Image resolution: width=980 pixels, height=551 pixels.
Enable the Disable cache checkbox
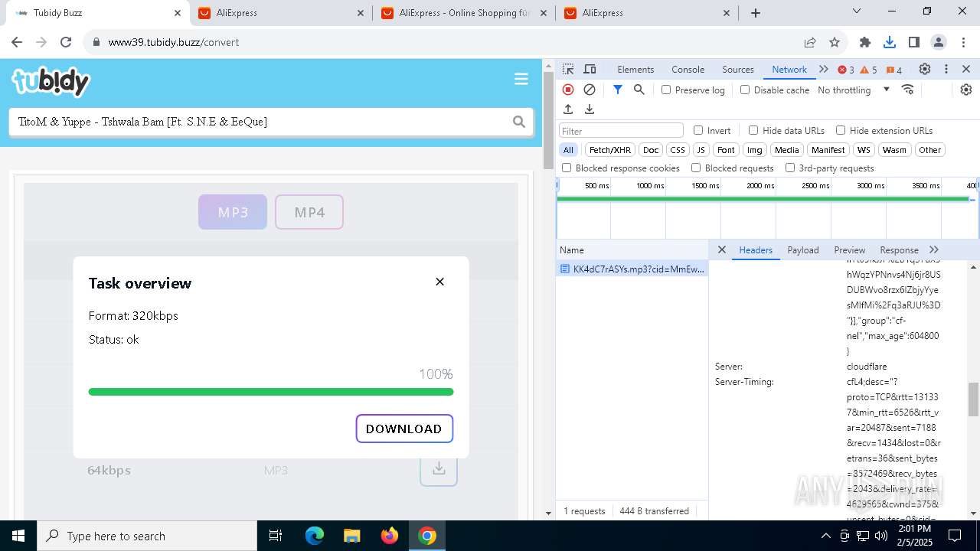(x=745, y=90)
